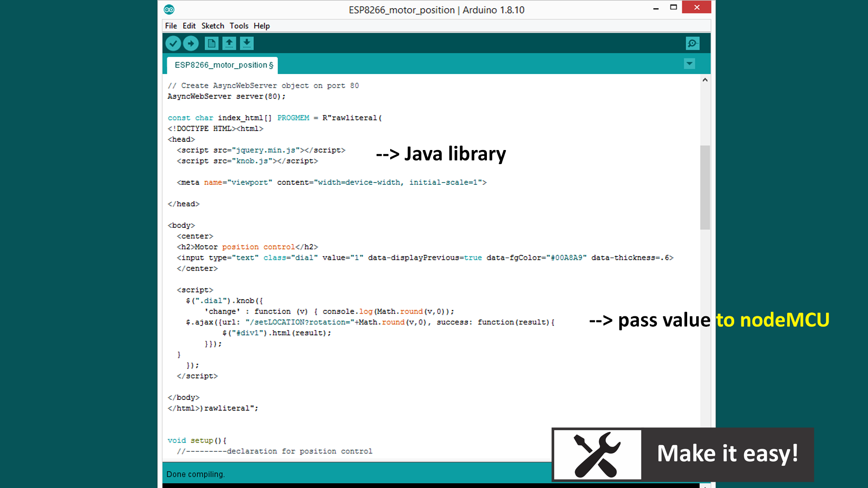Image resolution: width=868 pixels, height=488 pixels.
Task: Save the sketch with the Save icon
Action: [x=247, y=43]
